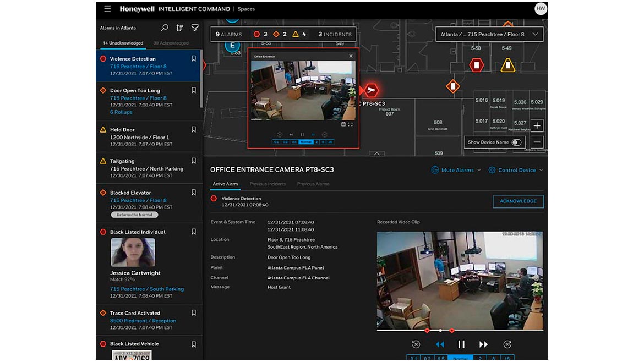Bookmark the Violence Detection alarm
Image resolution: width=644 pixels, height=362 pixels.
click(x=193, y=59)
